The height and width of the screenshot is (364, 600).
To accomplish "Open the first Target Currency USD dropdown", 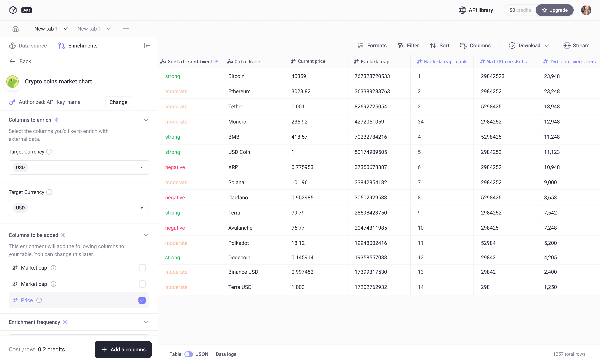I will pyautogui.click(x=79, y=167).
